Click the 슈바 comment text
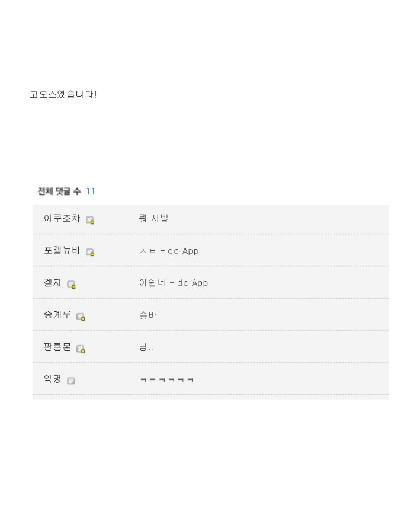The image size is (420, 508). click(x=148, y=315)
